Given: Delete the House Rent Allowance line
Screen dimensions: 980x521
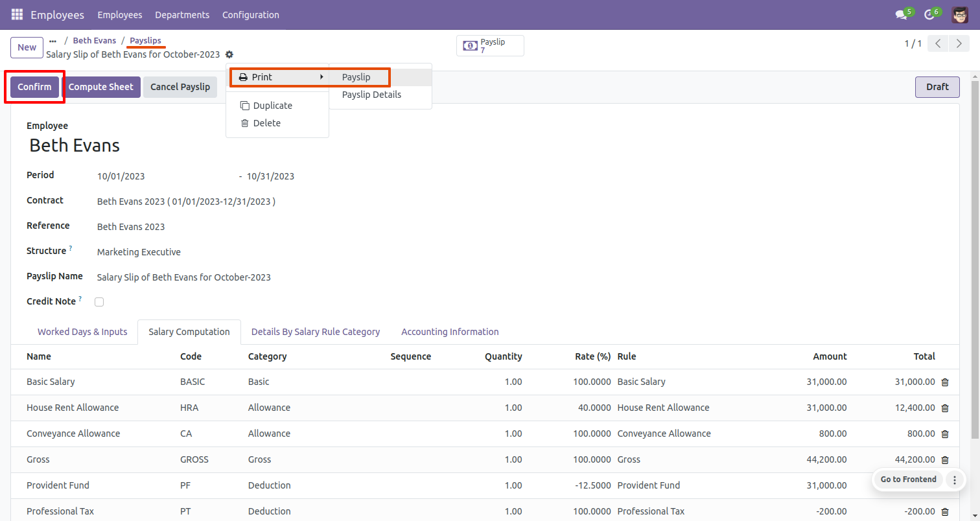Looking at the screenshot, I should coord(945,408).
